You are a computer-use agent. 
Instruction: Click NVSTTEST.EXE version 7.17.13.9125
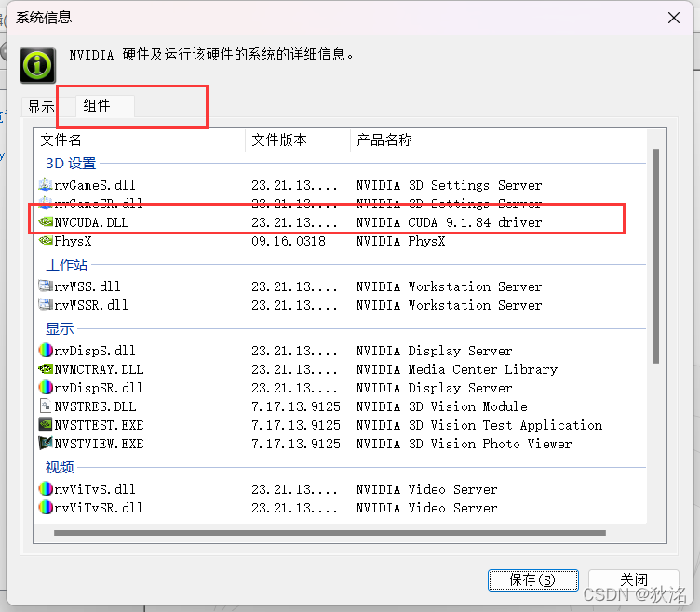click(x=295, y=425)
